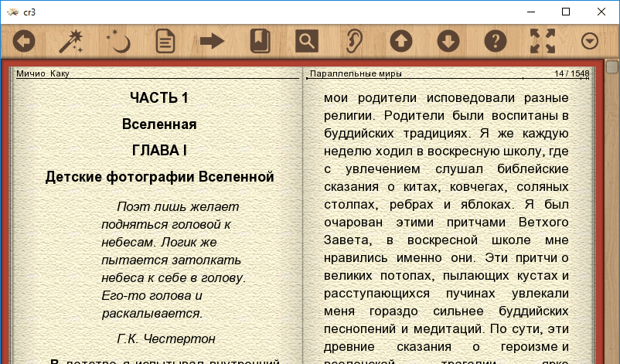This screenshot has height=364, width=620.
Task: Click the vertical scrollbar thumb at right
Action: click(612, 66)
